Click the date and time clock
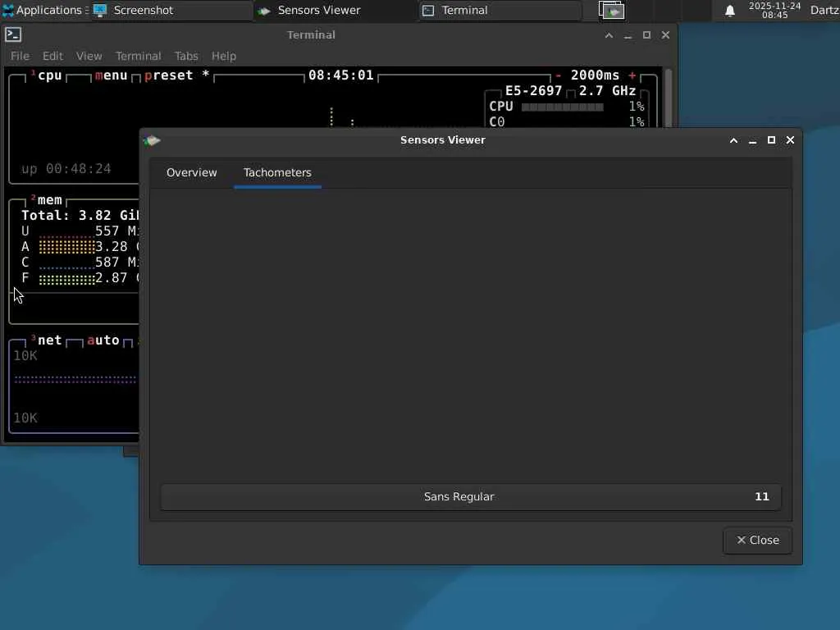 (774, 10)
